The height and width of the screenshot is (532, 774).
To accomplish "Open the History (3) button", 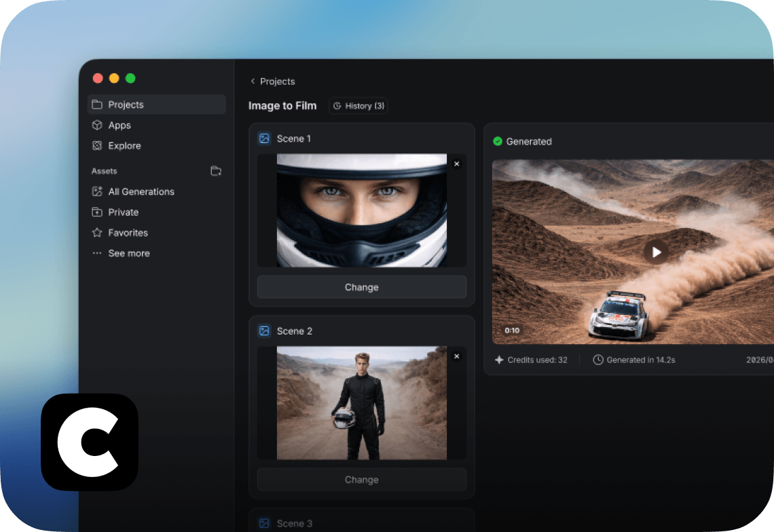I will [x=358, y=106].
